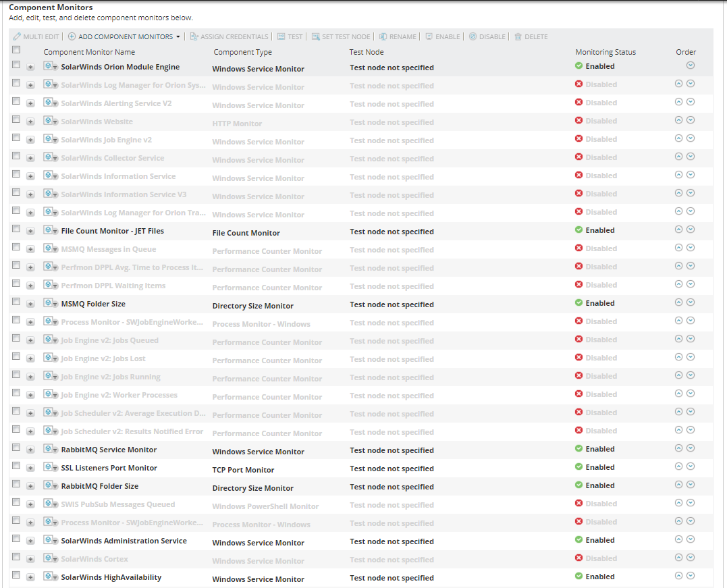Viewport: 727px width, 588px height.
Task: Expand the SolarWinds Orion Module Engine row
Action: click(x=30, y=68)
